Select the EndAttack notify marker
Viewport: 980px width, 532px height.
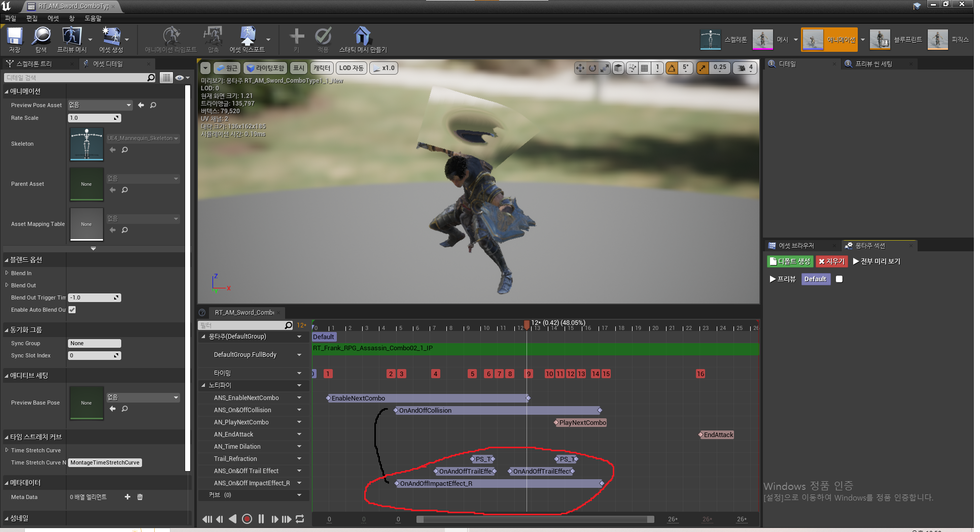(716, 435)
